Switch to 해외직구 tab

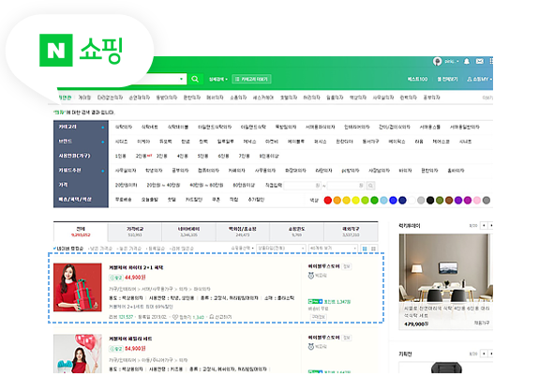[351, 232]
